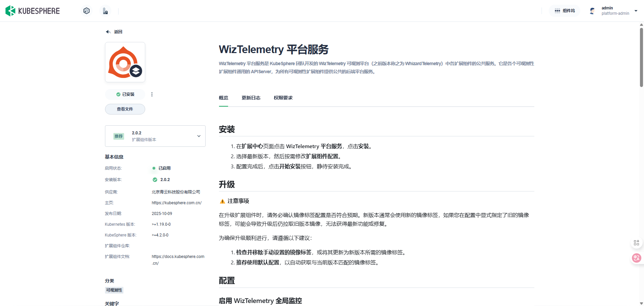Open the three-dot more options menu
The width and height of the screenshot is (644, 306).
point(152,94)
